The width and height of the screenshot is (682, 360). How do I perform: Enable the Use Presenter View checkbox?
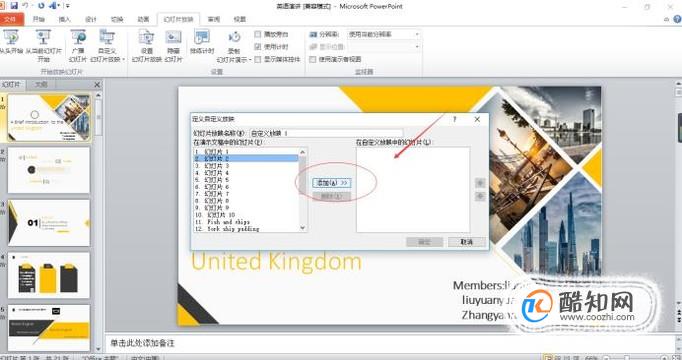click(x=313, y=59)
